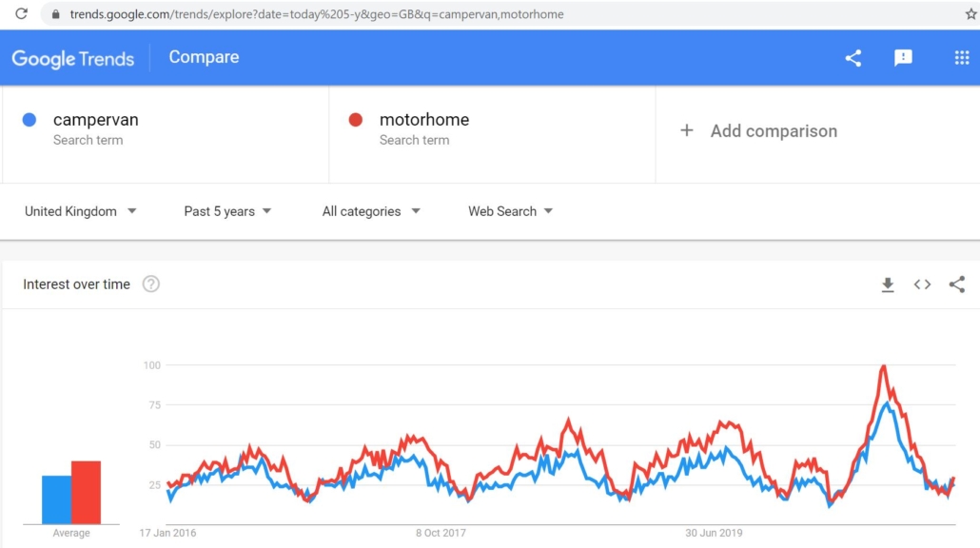Open the All categories dropdown

[x=371, y=211]
